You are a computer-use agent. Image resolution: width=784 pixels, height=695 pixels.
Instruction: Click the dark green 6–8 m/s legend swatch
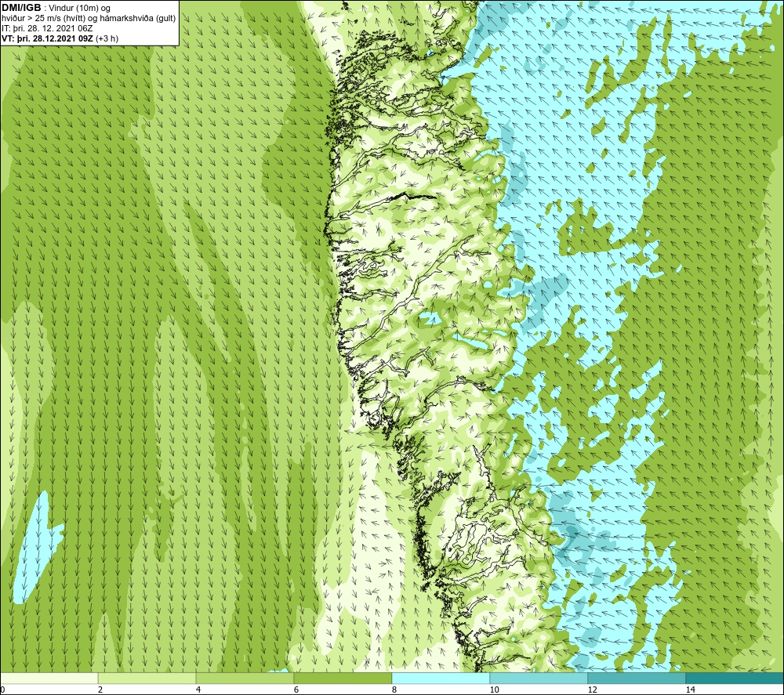pos(343,678)
